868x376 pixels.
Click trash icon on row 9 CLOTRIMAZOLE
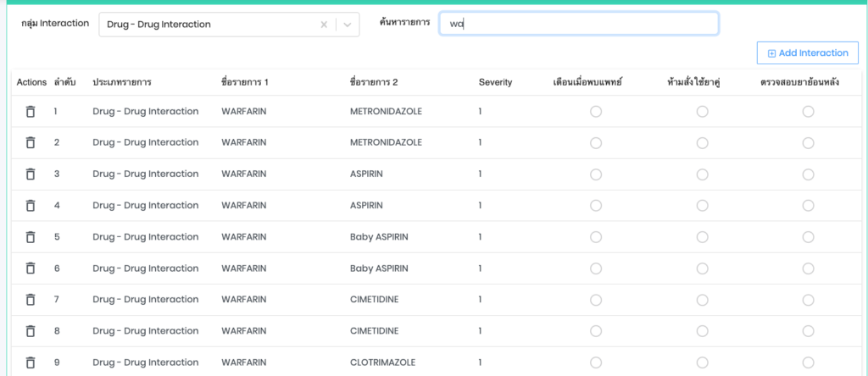click(31, 362)
